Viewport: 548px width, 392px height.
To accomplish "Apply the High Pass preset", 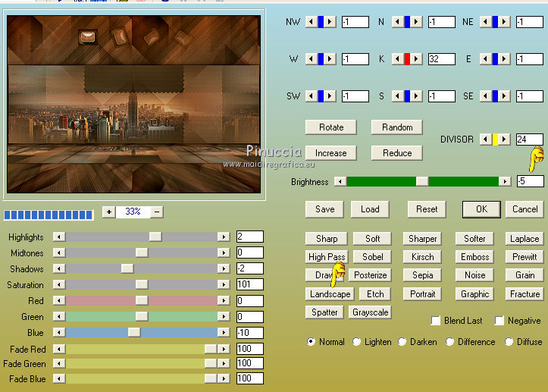I will click(327, 257).
